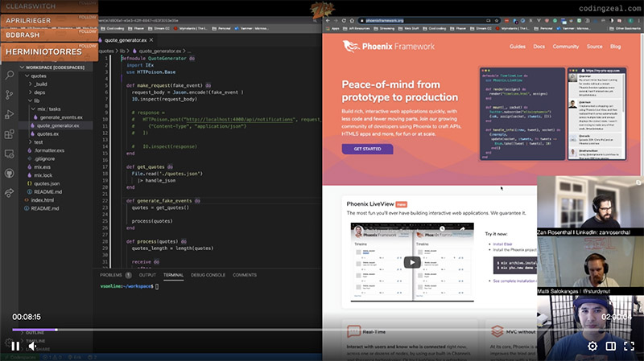Click the GET STARTED button
Viewport: 644px width, 361px height.
(367, 149)
